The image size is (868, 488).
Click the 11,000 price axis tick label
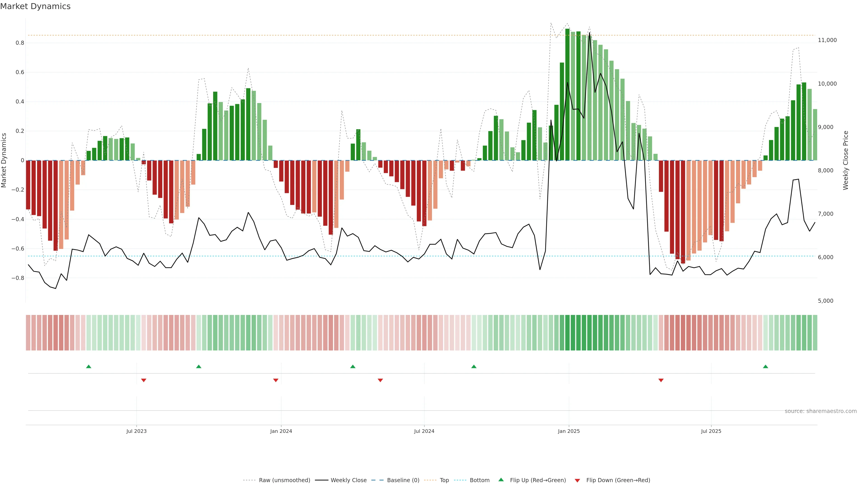click(827, 40)
